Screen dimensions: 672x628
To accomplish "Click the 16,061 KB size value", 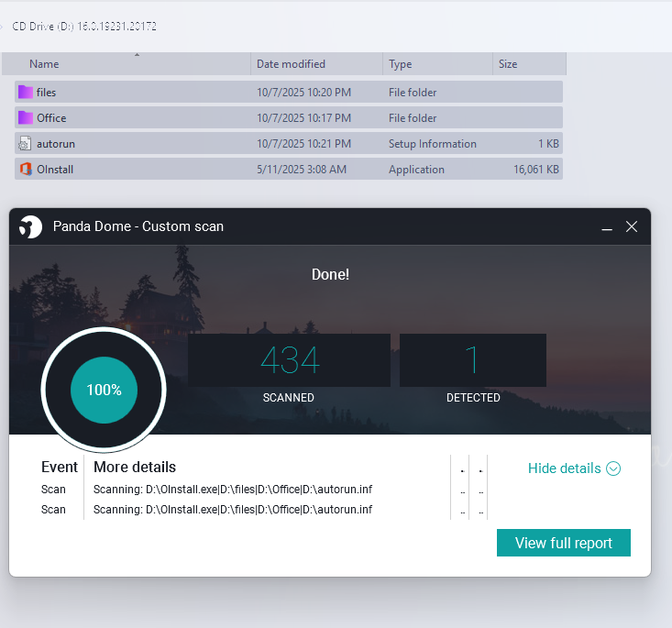I will [x=536, y=170].
